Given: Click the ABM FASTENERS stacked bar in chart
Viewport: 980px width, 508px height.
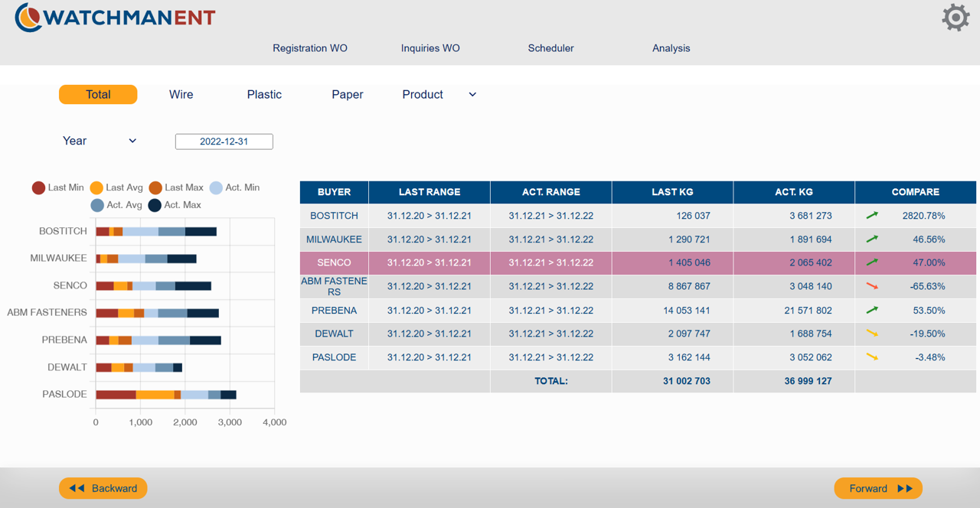Looking at the screenshot, I should coord(157,312).
